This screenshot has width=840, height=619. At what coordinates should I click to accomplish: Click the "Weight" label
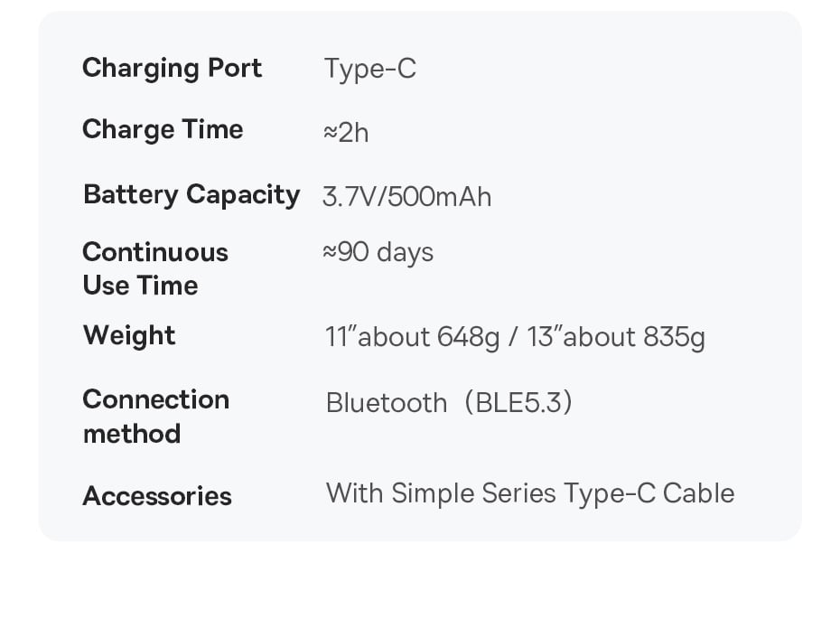click(x=129, y=335)
